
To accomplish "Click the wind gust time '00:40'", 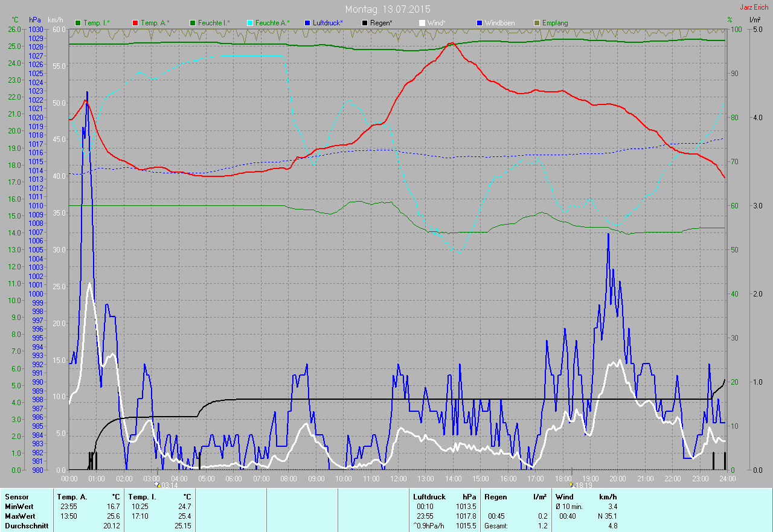I will tap(568, 516).
